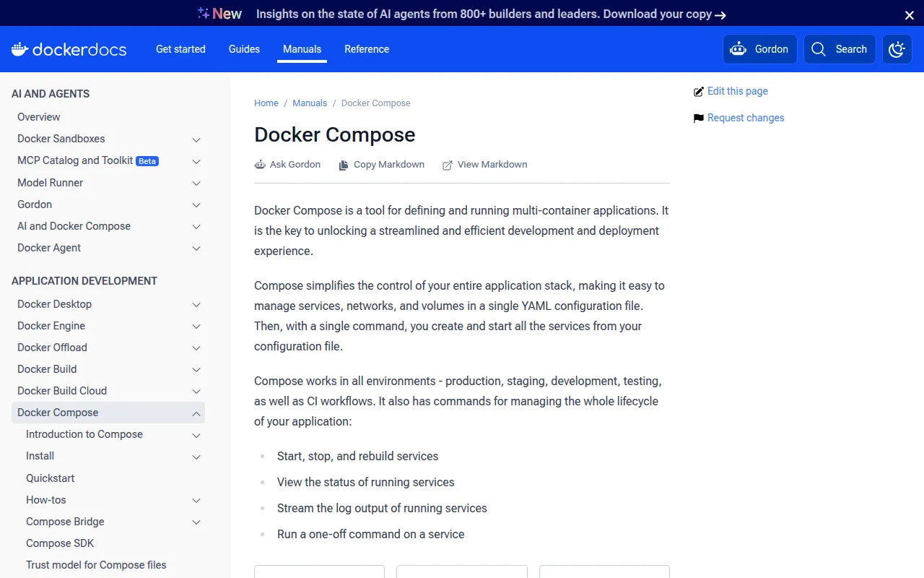
Task: Open Docker Desktop sidebar item
Action: 55,304
